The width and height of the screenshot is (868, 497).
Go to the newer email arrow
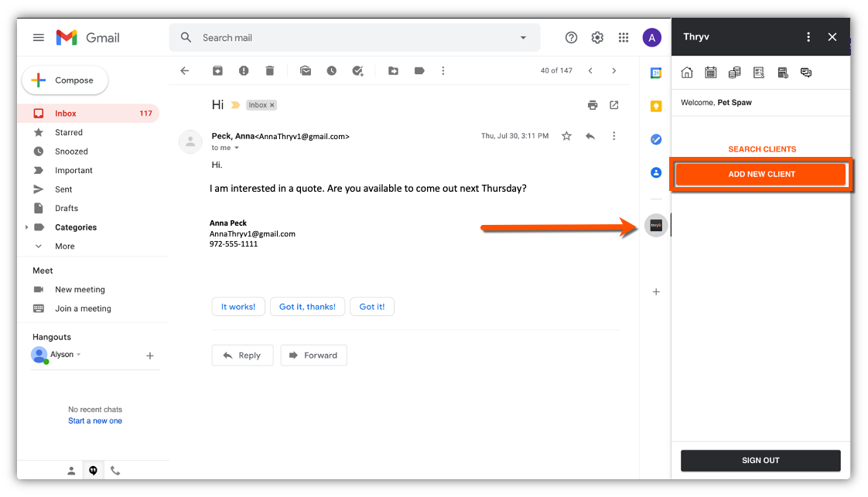pyautogui.click(x=591, y=71)
